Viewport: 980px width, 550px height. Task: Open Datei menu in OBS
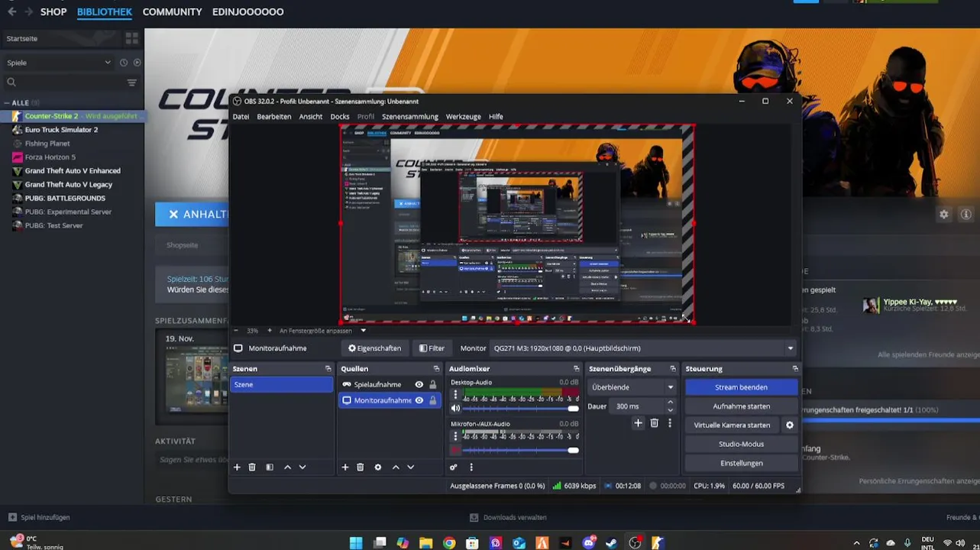click(x=241, y=117)
